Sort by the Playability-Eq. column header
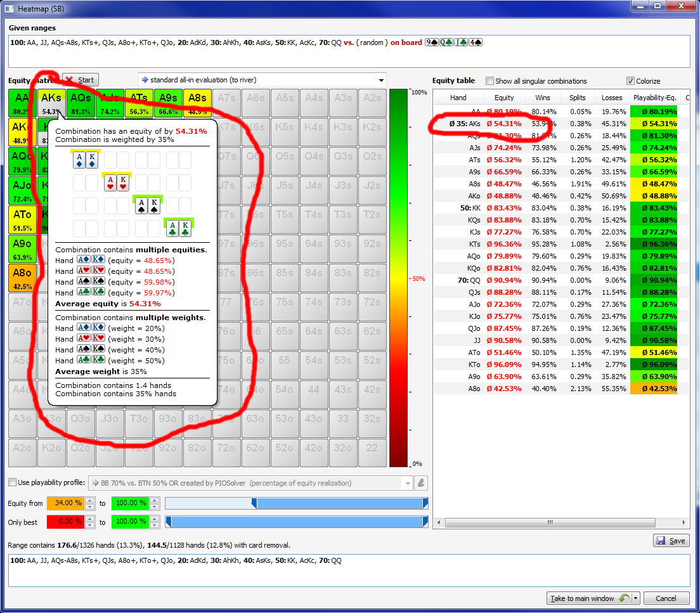The height and width of the screenshot is (613, 700). [654, 98]
